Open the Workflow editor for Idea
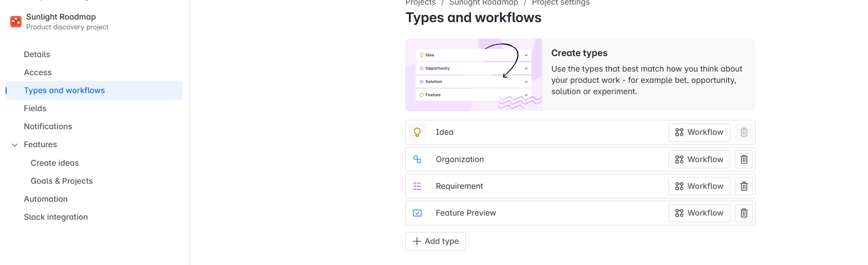The width and height of the screenshot is (868, 265). (x=699, y=132)
